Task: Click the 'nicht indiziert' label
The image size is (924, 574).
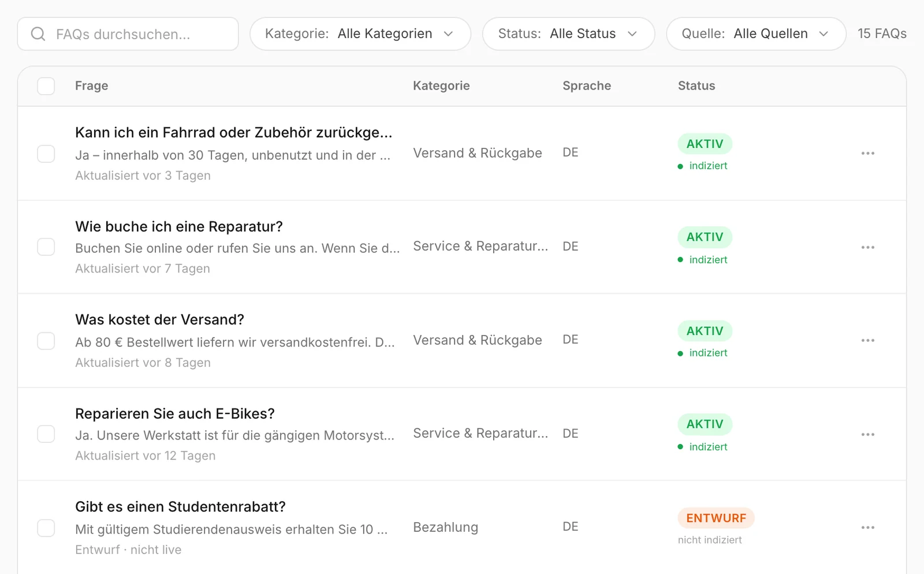Action: (x=710, y=540)
